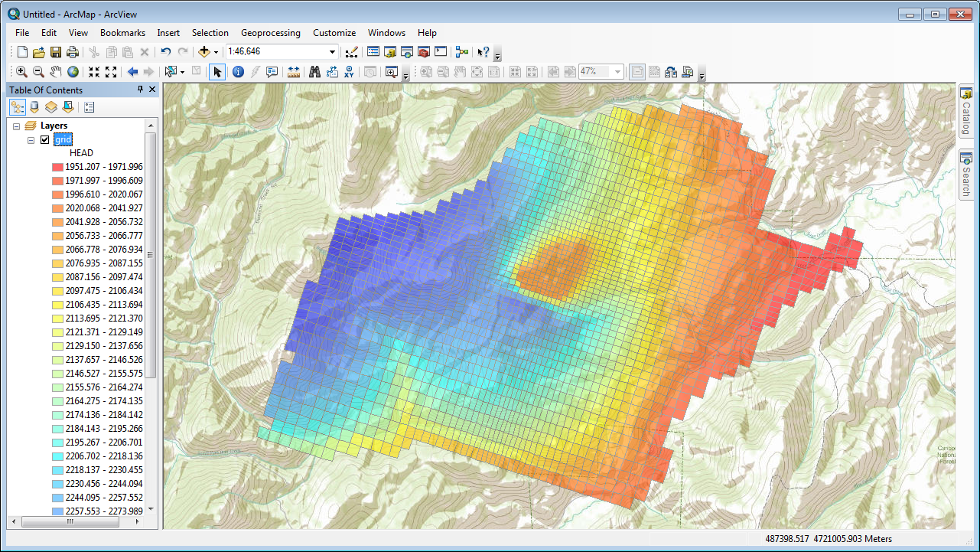Viewport: 980px width, 552px height.
Task: Open the Geoprocessing menu
Action: click(270, 33)
